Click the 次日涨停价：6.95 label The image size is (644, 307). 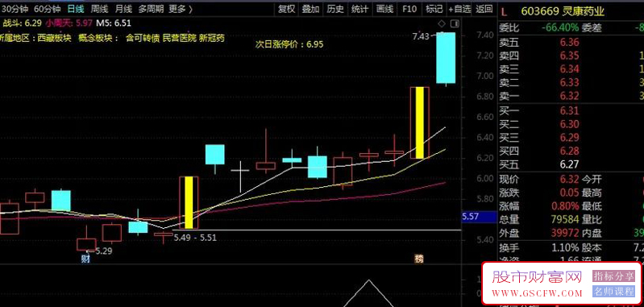tap(289, 44)
